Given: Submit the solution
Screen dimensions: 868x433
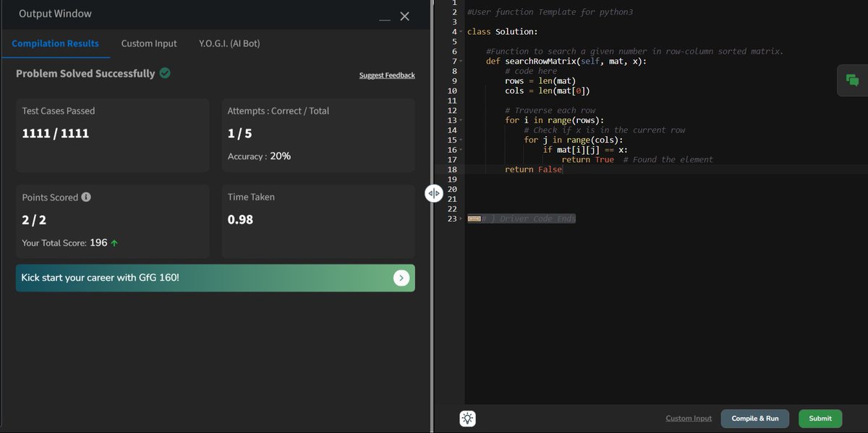Looking at the screenshot, I should pos(820,419).
